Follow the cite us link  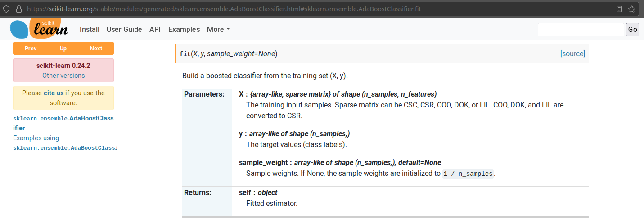point(54,93)
